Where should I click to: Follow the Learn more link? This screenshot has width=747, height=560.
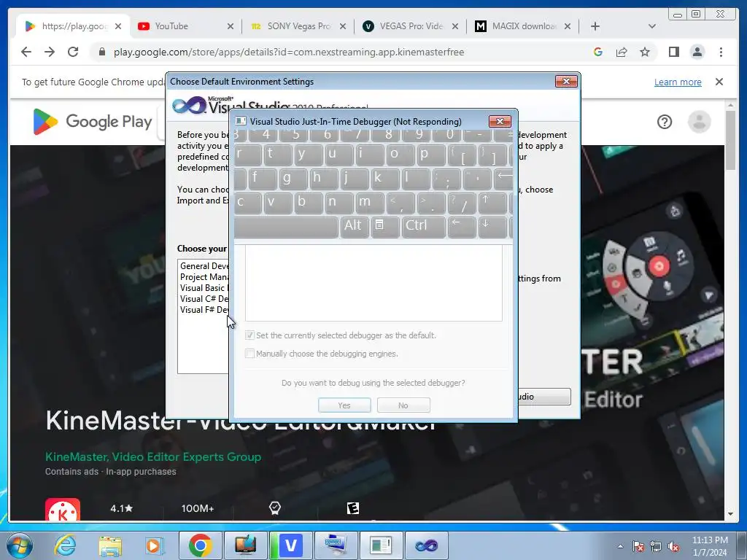pyautogui.click(x=678, y=82)
